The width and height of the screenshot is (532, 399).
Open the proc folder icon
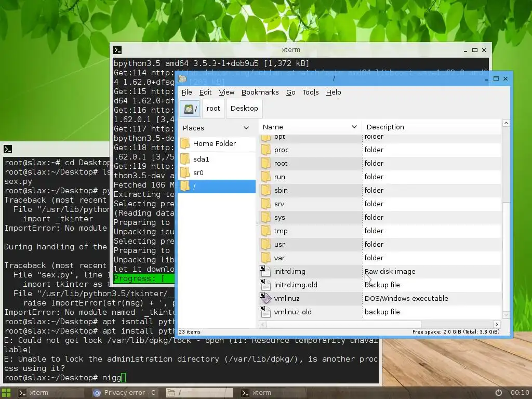point(266,150)
